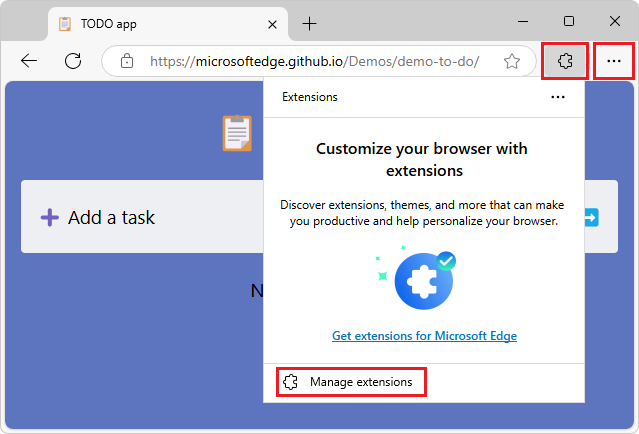The image size is (639, 434).
Task: Click the 'Discover extensions, themes' description
Action: pyautogui.click(x=422, y=213)
